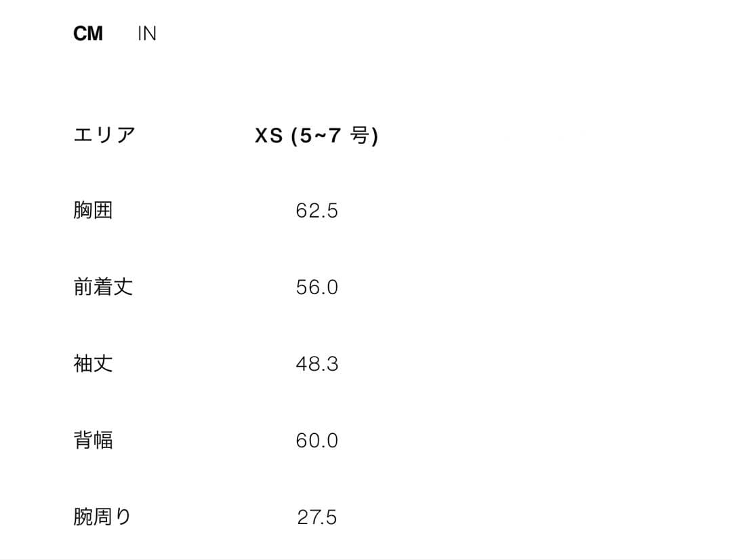Select the XS (5~7 号) size column header
This screenshot has width=732, height=560.
click(x=319, y=135)
